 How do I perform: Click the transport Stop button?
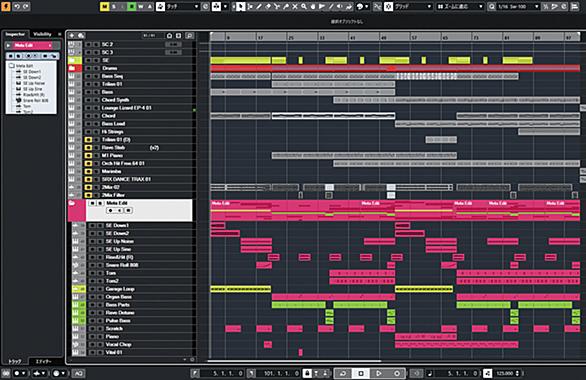(361, 373)
